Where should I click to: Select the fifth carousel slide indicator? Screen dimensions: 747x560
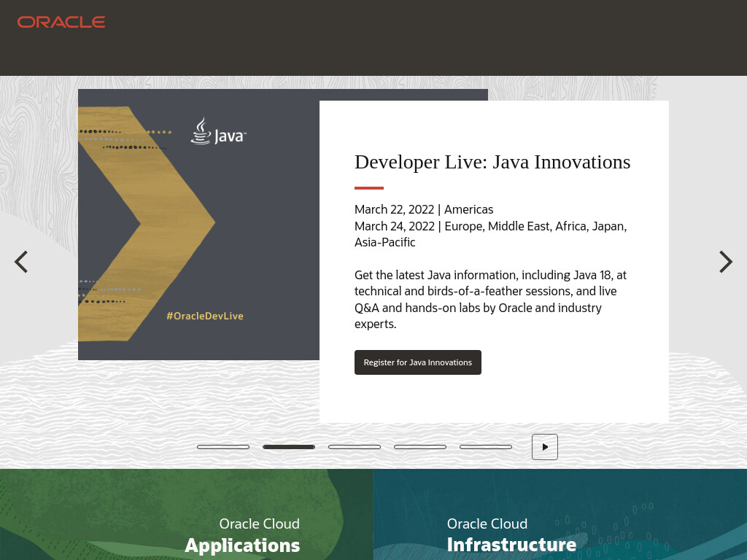click(485, 447)
